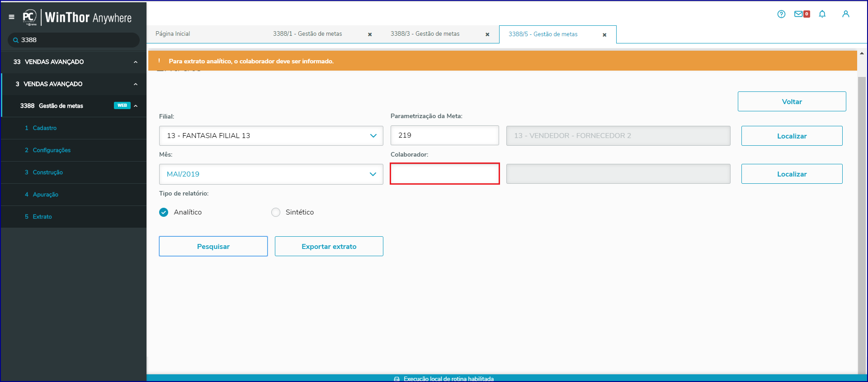Close the 3388/1 - Gestão de metas tab
Screen dimensions: 868x382
(370, 34)
